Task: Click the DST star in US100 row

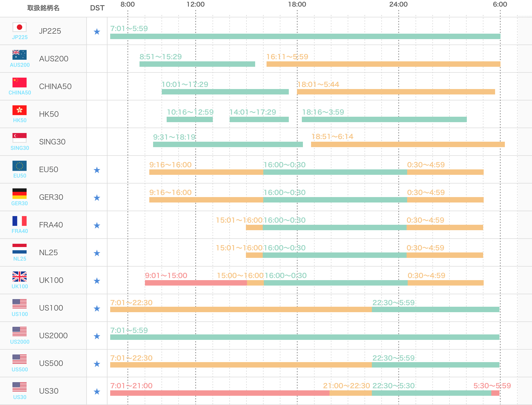Action: tap(97, 309)
